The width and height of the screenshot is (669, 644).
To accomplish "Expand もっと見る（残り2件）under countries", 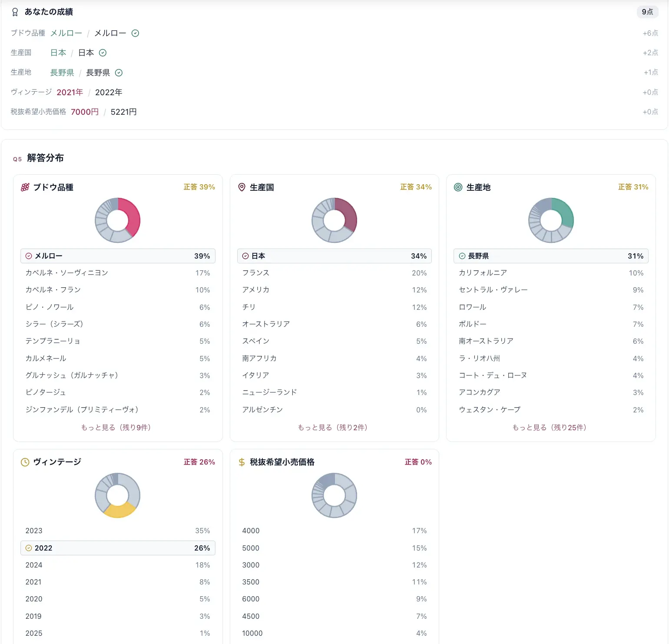I will [333, 428].
